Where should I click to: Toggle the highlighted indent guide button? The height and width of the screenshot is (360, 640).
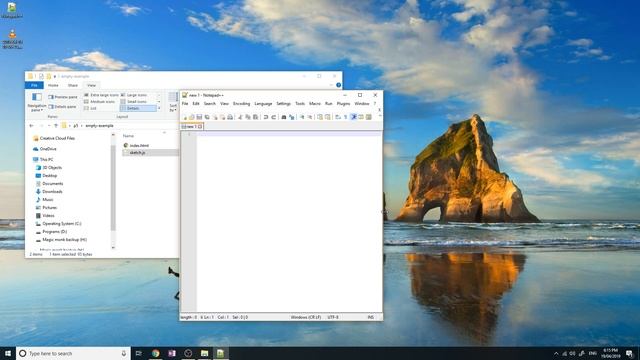(353, 117)
